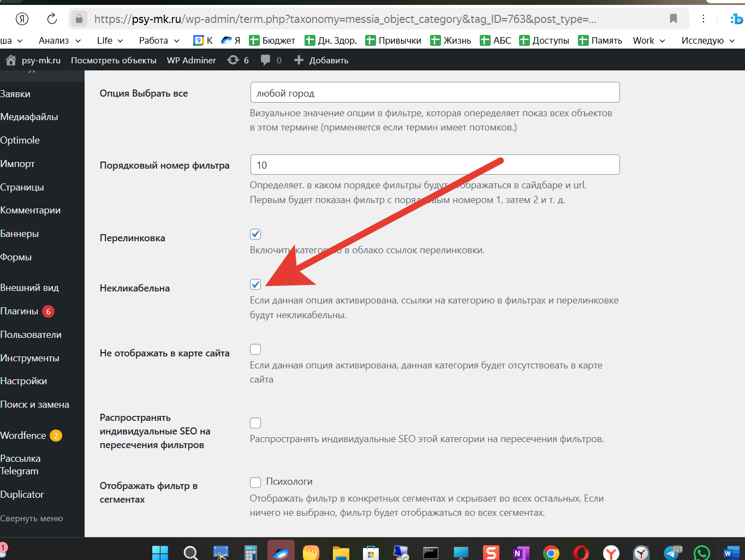Expand the Анализ bookmarks folder
The image size is (745, 560).
(x=59, y=40)
